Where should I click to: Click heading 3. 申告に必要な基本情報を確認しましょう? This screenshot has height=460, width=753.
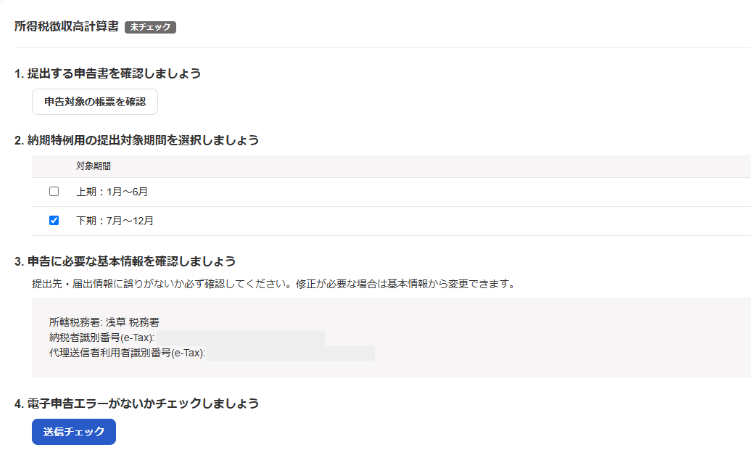click(x=125, y=261)
